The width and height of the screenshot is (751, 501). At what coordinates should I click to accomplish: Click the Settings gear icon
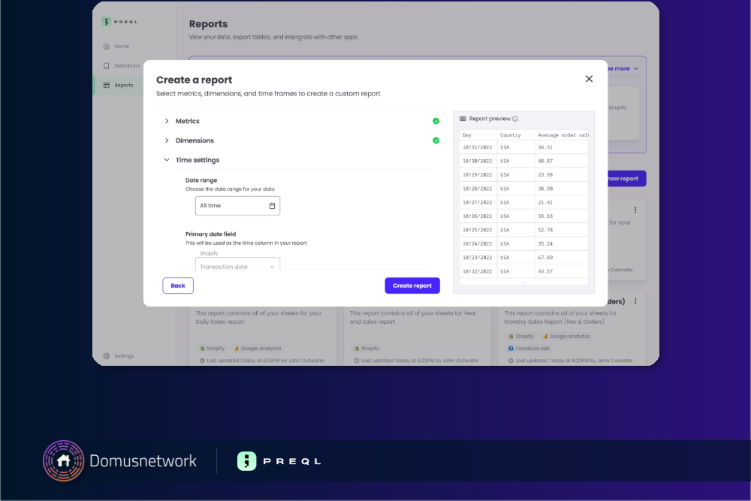click(x=106, y=356)
